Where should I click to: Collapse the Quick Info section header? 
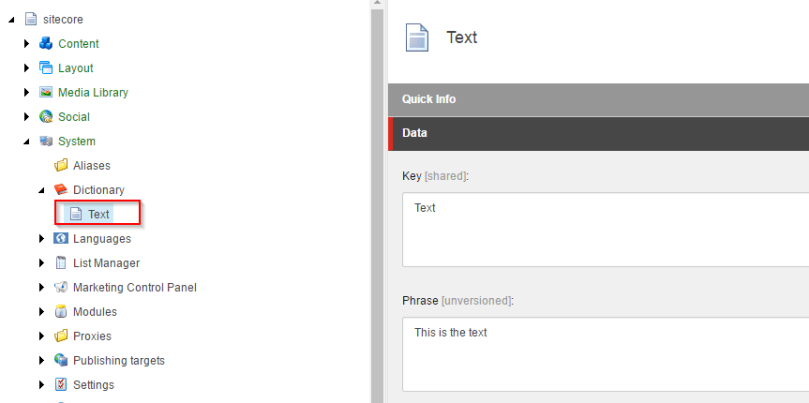pyautogui.click(x=598, y=99)
